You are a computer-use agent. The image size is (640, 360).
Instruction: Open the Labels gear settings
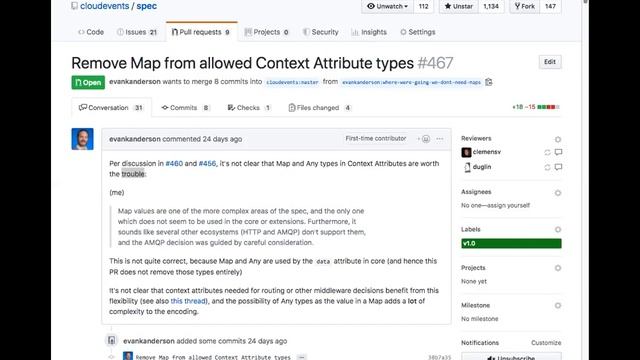pos(558,230)
